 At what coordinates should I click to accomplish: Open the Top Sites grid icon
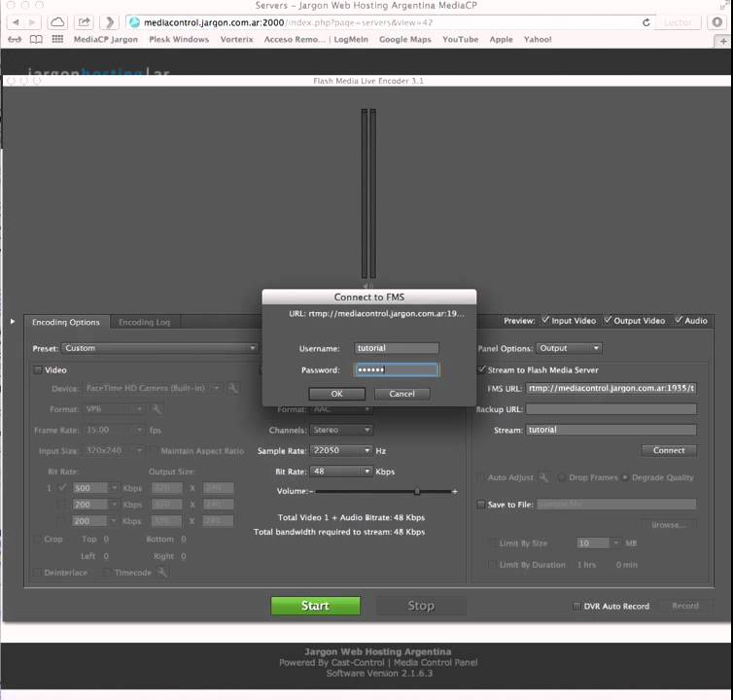click(x=57, y=39)
